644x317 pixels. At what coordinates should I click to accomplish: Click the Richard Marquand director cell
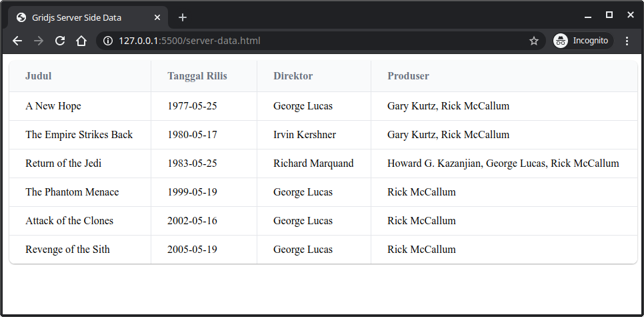[x=313, y=164]
